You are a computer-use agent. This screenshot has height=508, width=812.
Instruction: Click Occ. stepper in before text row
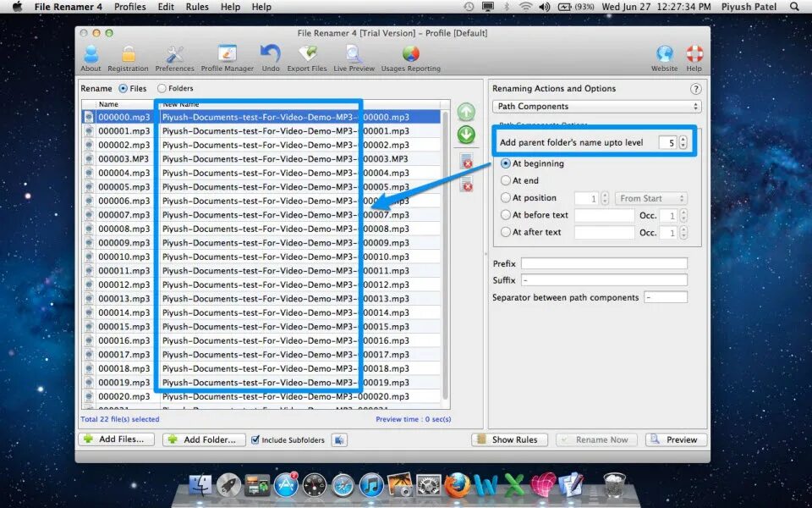(x=683, y=216)
